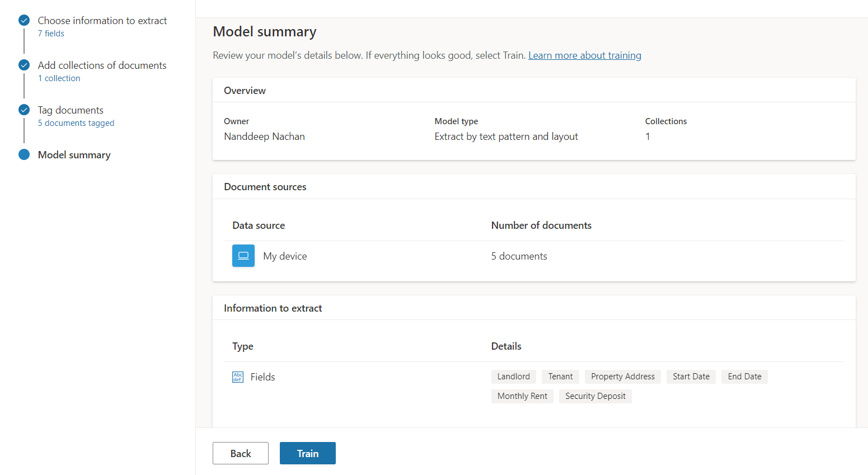The image size is (868, 475).
Task: Click the checkmark beside Choose information to extract
Action: (24, 21)
